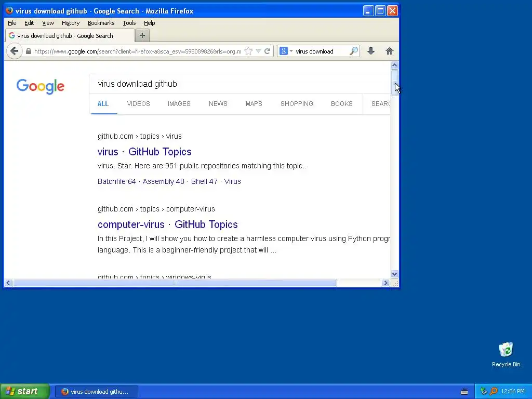Click the horizontal scrollbar left arrow

pyautogui.click(x=8, y=283)
